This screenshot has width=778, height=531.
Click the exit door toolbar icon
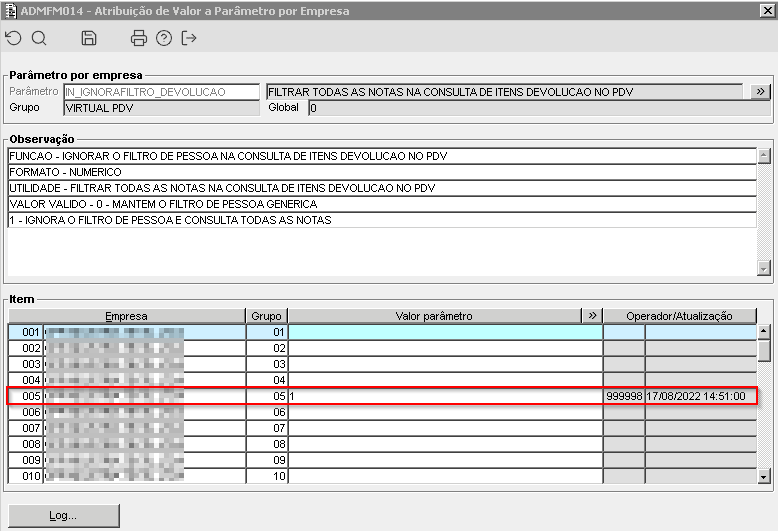(x=189, y=38)
